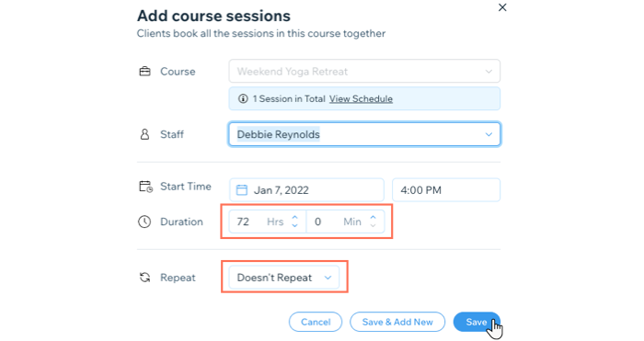Increase duration minutes with up arrow
The image size is (644, 341).
[x=373, y=218]
